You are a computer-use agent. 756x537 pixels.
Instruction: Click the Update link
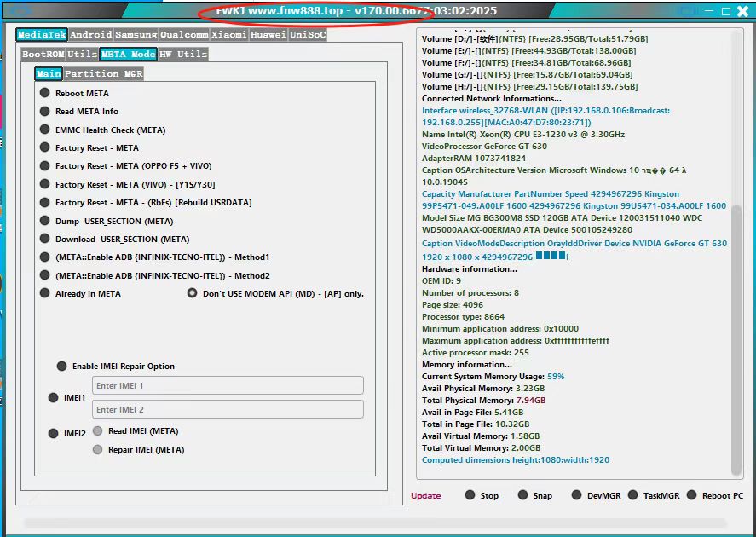(426, 495)
